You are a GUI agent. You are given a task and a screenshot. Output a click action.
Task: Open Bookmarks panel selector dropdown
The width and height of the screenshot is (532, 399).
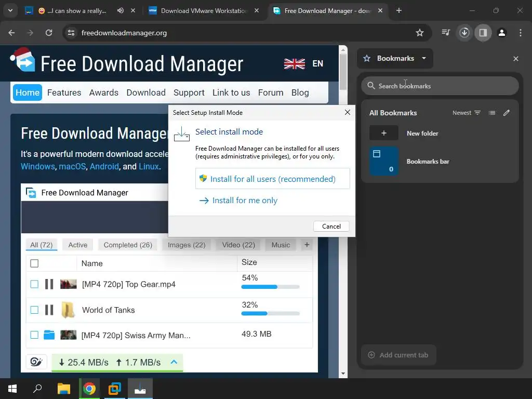coord(395,58)
